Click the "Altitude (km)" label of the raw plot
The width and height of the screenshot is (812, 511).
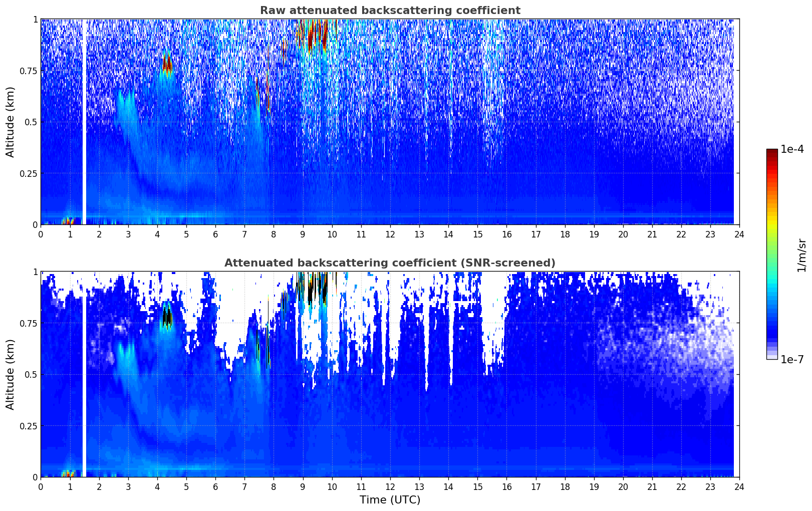click(x=11, y=122)
